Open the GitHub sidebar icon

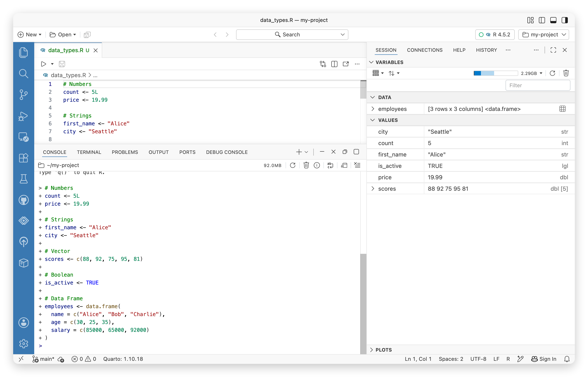tap(23, 200)
